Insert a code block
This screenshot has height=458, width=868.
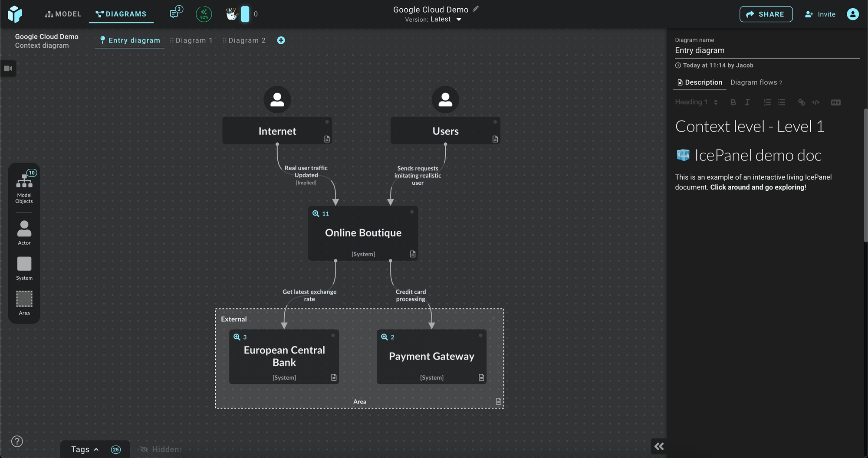click(816, 102)
